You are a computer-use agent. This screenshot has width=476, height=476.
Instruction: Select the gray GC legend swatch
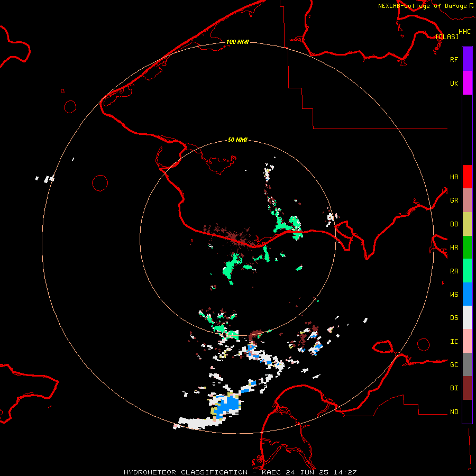(x=467, y=364)
